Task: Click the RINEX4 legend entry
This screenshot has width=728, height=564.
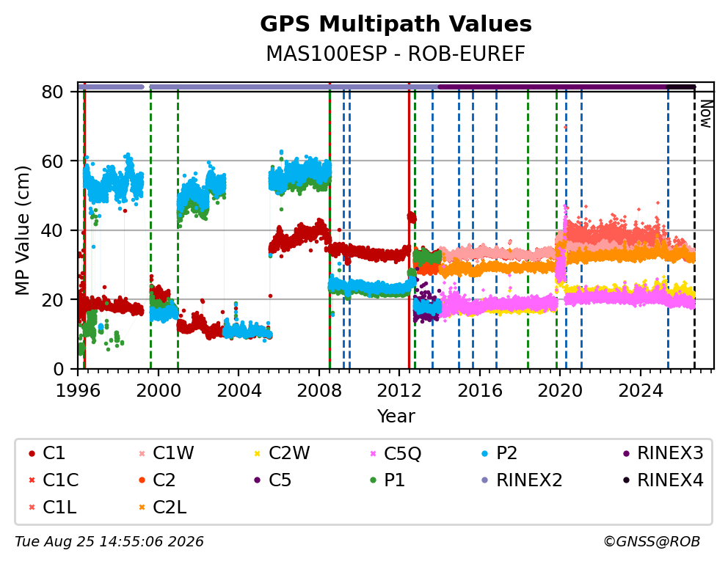Action: coord(663,480)
